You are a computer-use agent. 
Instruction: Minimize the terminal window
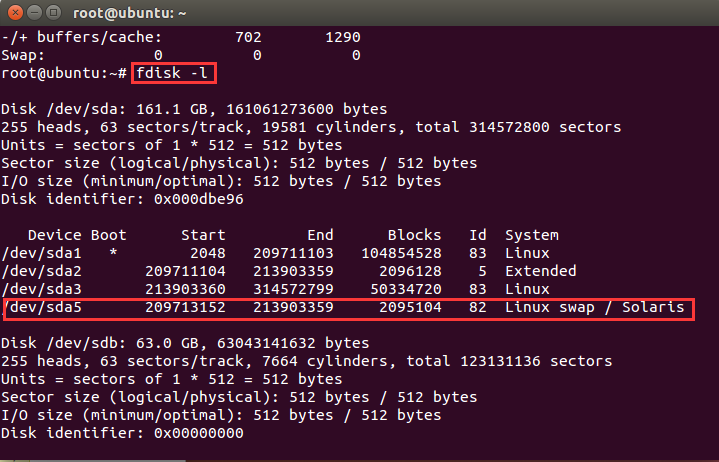(34, 12)
